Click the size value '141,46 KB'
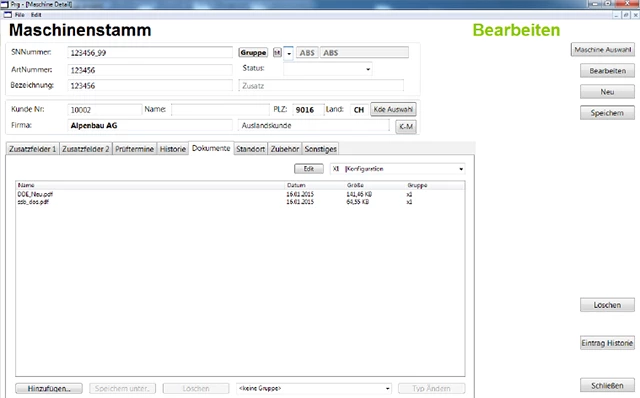 [359, 194]
